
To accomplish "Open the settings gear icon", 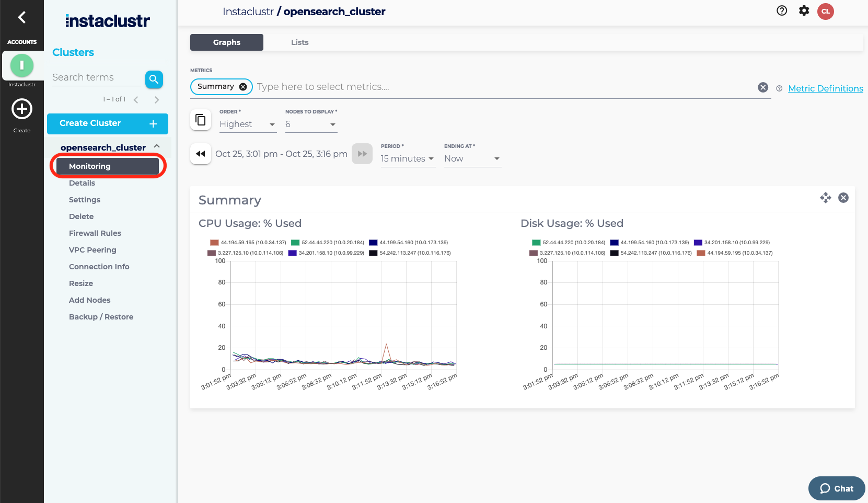I will click(804, 11).
